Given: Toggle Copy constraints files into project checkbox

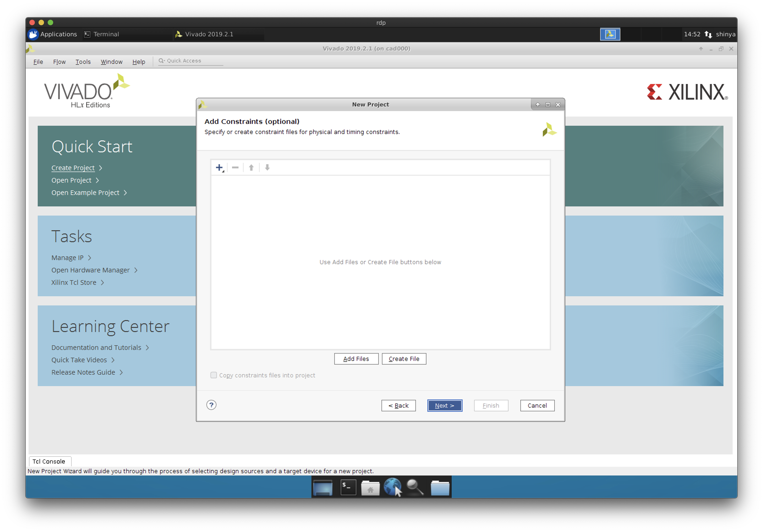Looking at the screenshot, I should (214, 375).
